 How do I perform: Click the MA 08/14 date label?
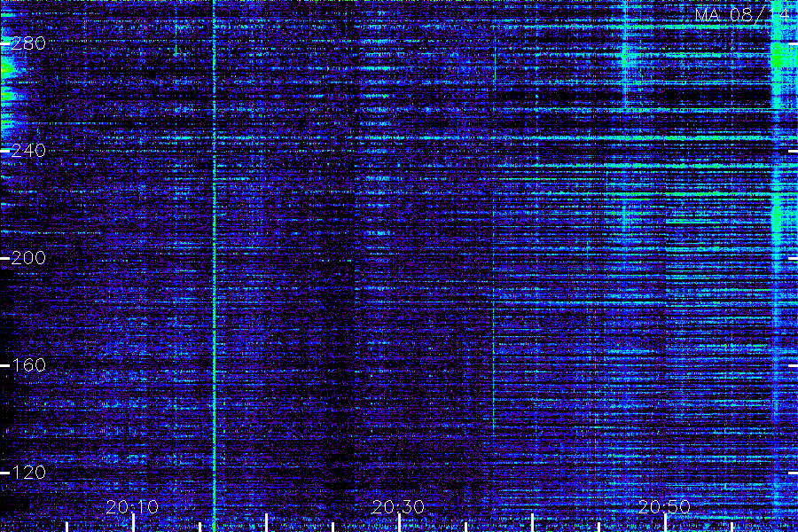[742, 15]
